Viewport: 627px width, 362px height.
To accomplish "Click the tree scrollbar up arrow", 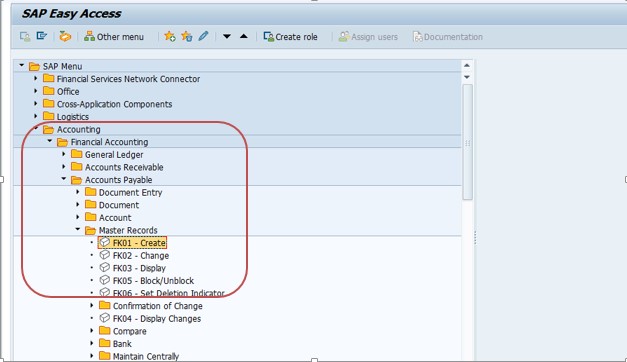I will click(467, 65).
